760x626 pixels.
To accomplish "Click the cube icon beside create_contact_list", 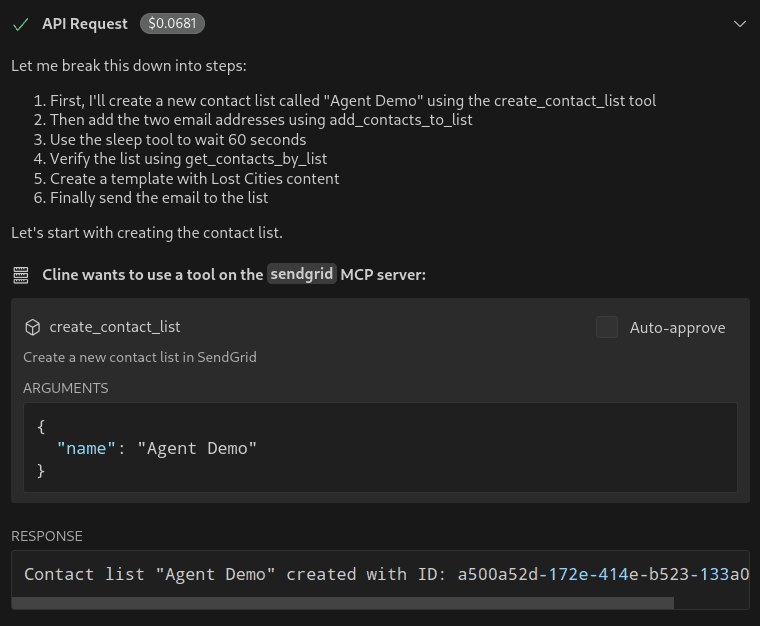I will 32,328.
